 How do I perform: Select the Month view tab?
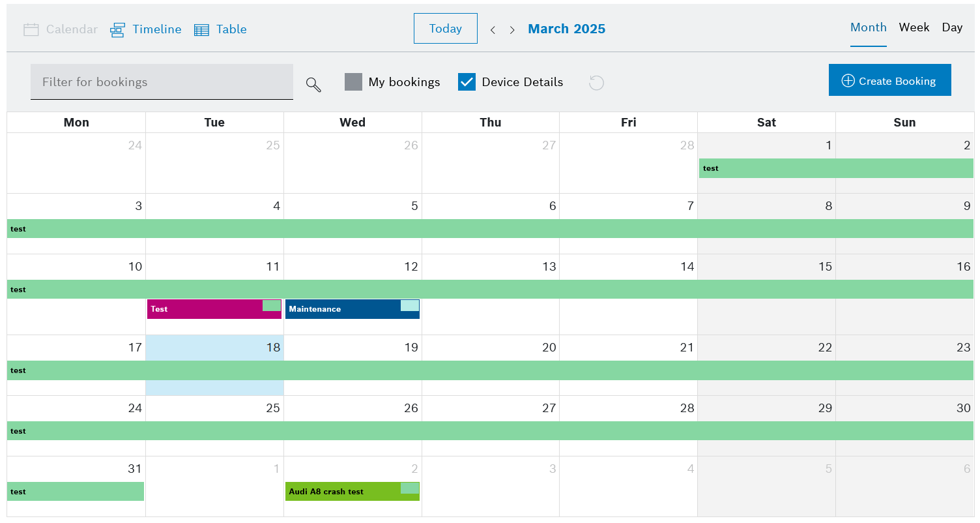(x=868, y=27)
